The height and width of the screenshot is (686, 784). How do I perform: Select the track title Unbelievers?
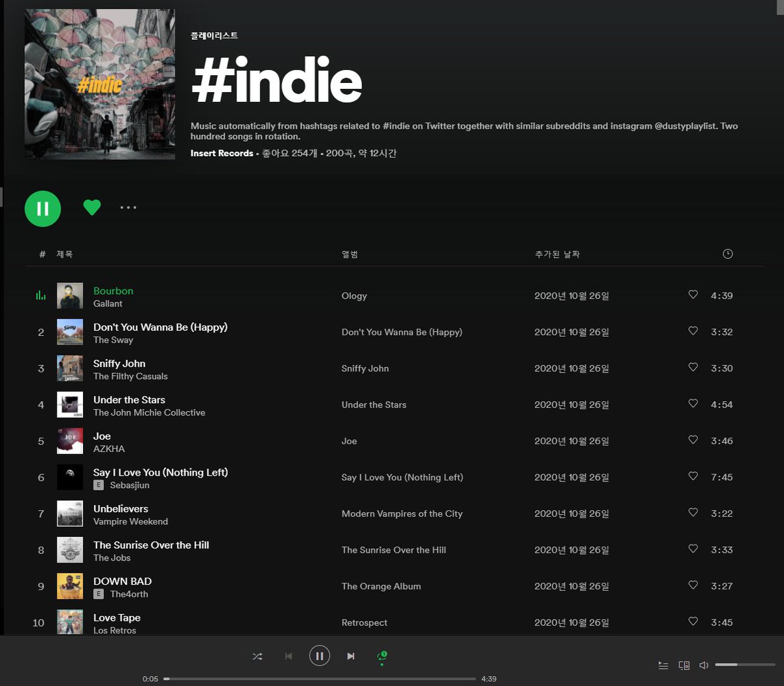[x=121, y=508]
